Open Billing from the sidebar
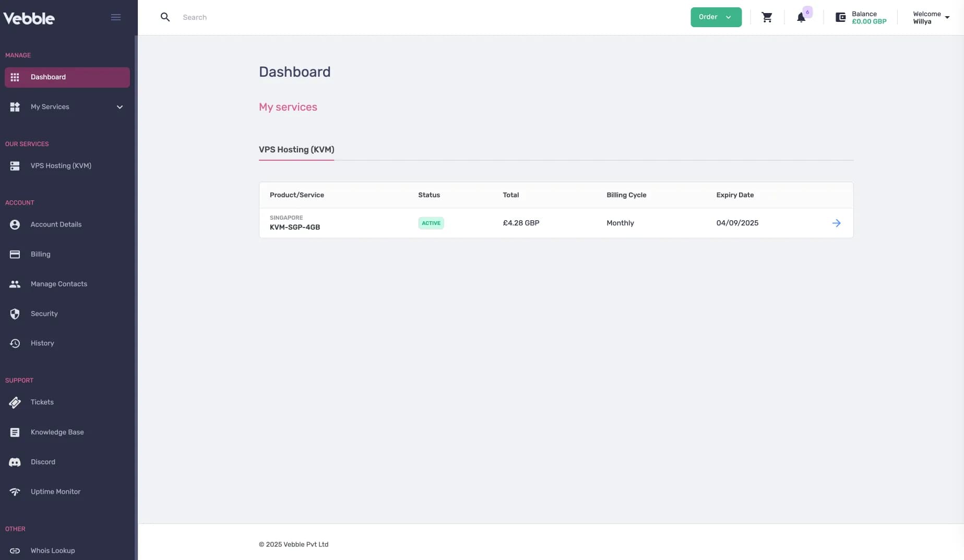Screen dimensions: 964x560 [40, 254]
